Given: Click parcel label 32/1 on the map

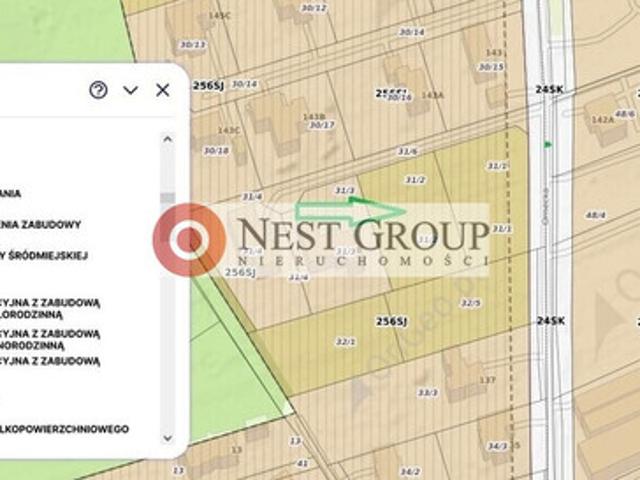Looking at the screenshot, I should 345,342.
